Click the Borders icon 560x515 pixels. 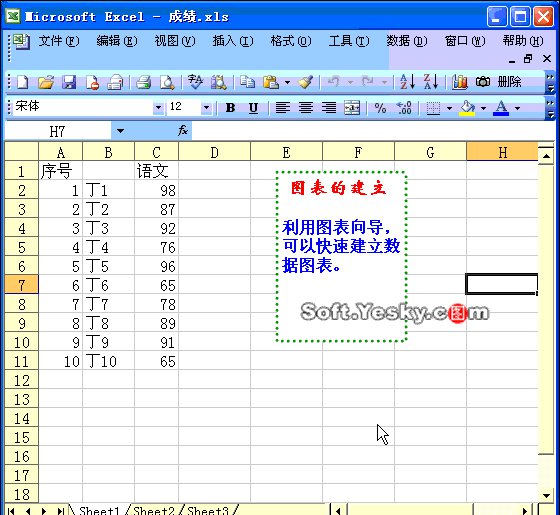click(x=433, y=108)
